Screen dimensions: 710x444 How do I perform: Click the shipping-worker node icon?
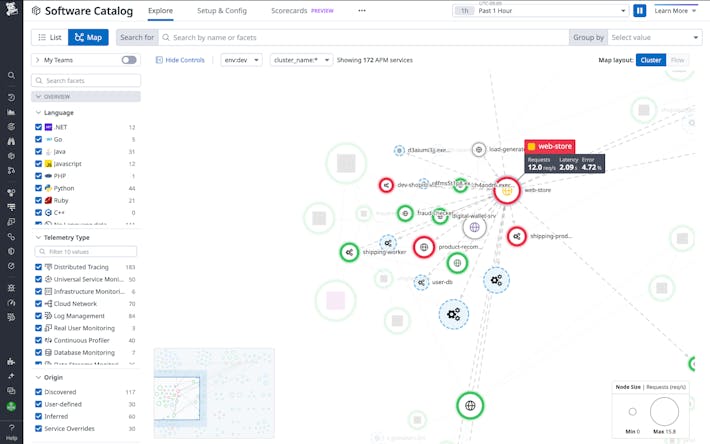coord(349,252)
